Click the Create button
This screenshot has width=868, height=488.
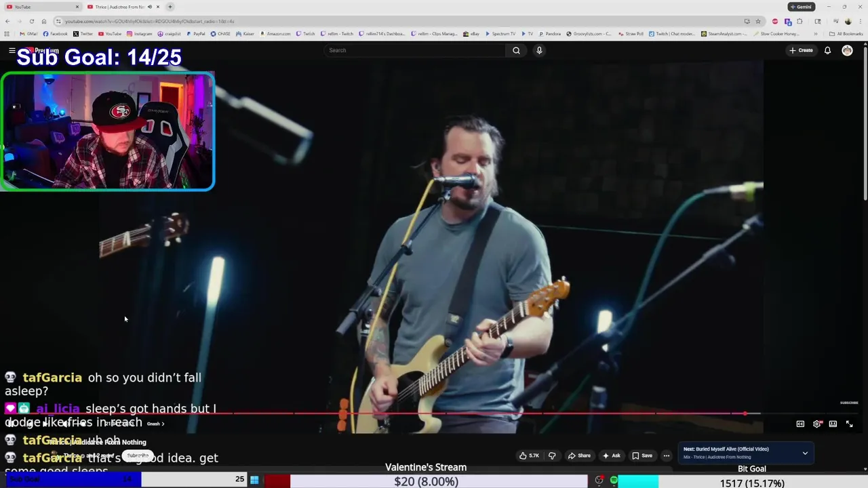pos(801,50)
